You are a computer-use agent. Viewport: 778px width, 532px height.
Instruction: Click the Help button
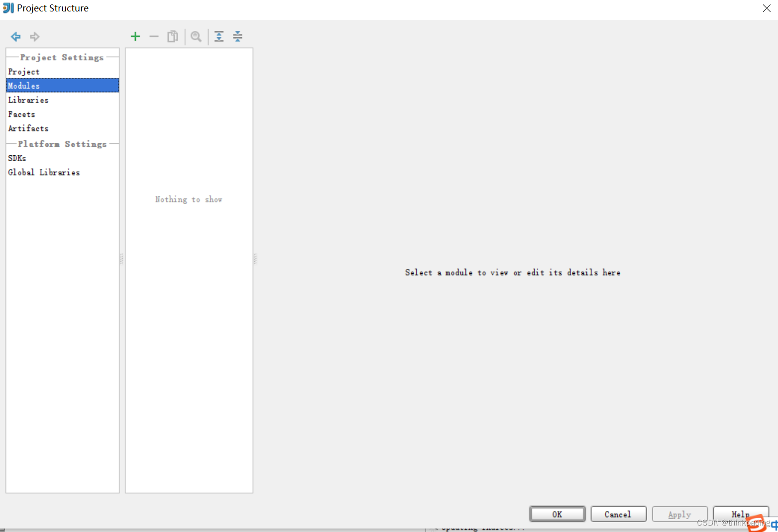pyautogui.click(x=741, y=514)
